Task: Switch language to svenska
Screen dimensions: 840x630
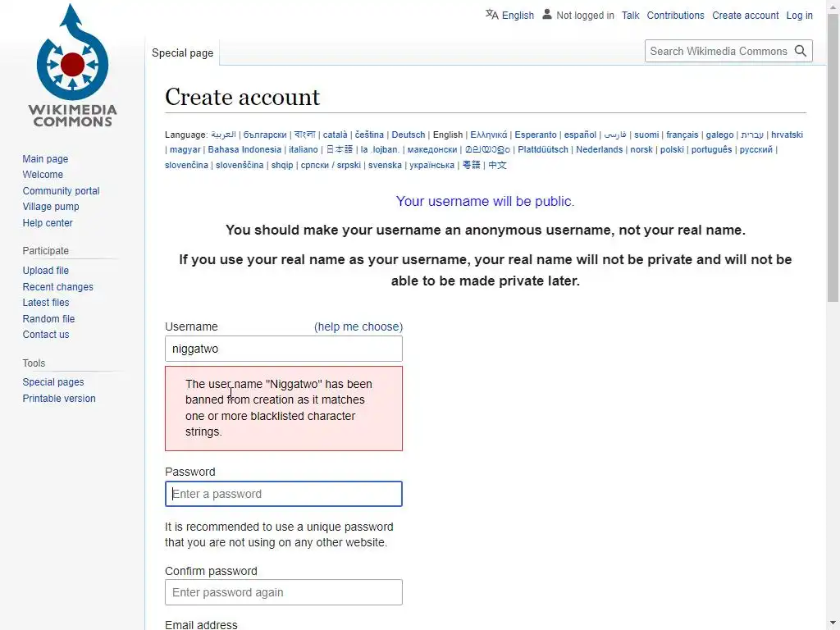Action: tap(385, 165)
